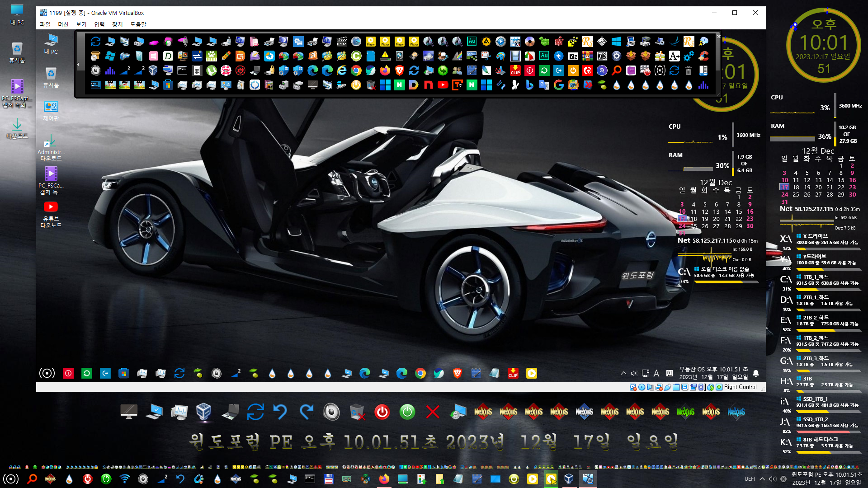Click the orange magnifier icon in launcher dock
This screenshot has width=868, height=488.
617,70
